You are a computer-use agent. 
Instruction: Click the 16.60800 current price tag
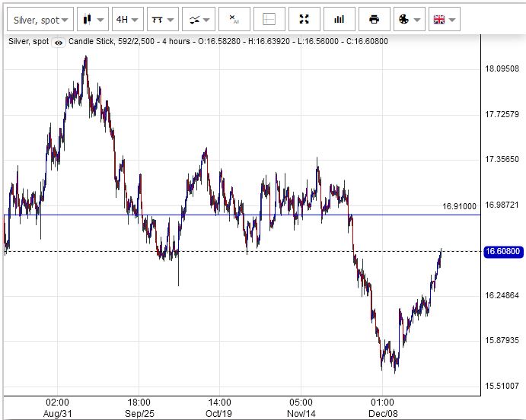point(502,251)
